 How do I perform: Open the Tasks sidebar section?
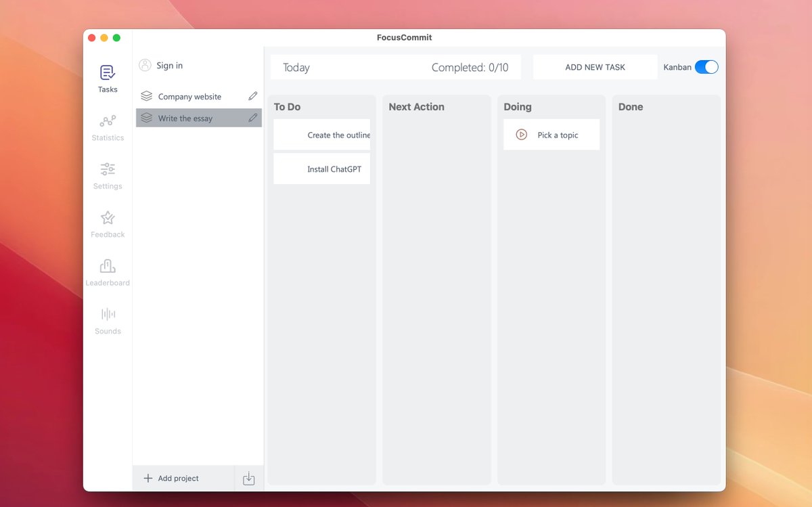coord(108,79)
